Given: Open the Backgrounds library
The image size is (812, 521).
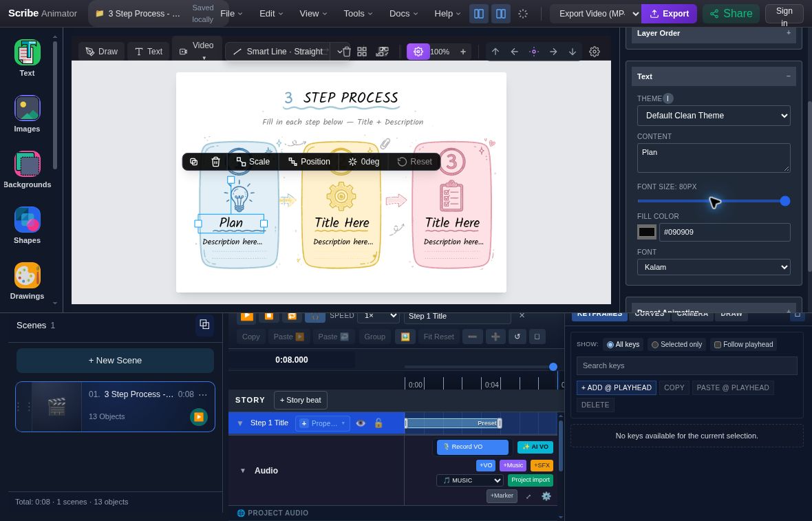Looking at the screenshot, I should pyautogui.click(x=27, y=170).
